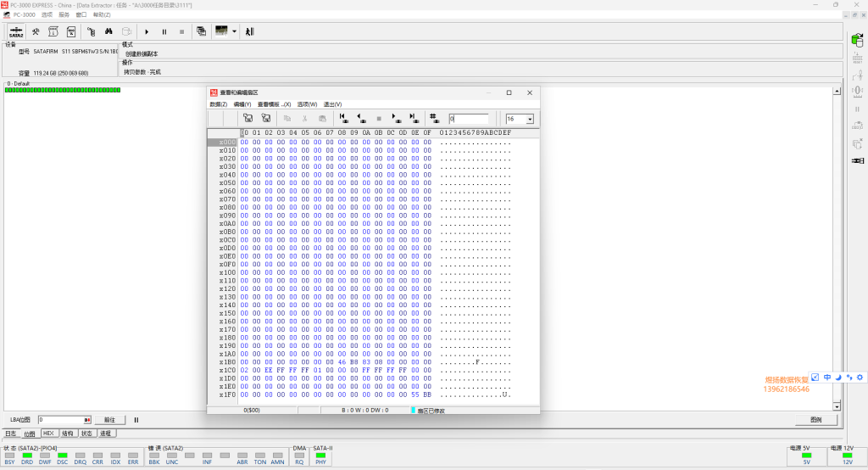This screenshot has width=868, height=470.
Task: Open dropdown arrow next to board icon
Action: tap(234, 31)
